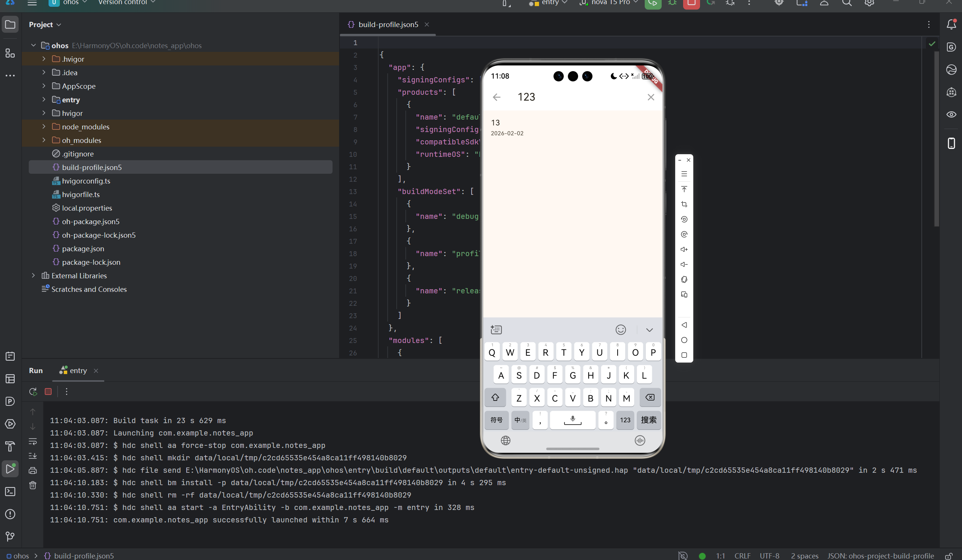This screenshot has width=962, height=560.
Task: Click the 123 search field in phone app
Action: point(572,97)
